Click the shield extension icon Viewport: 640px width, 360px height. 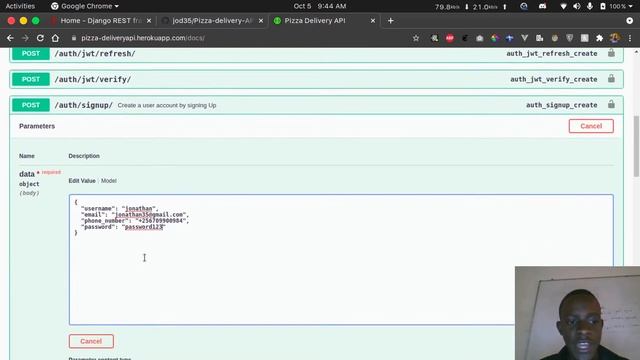click(x=569, y=38)
